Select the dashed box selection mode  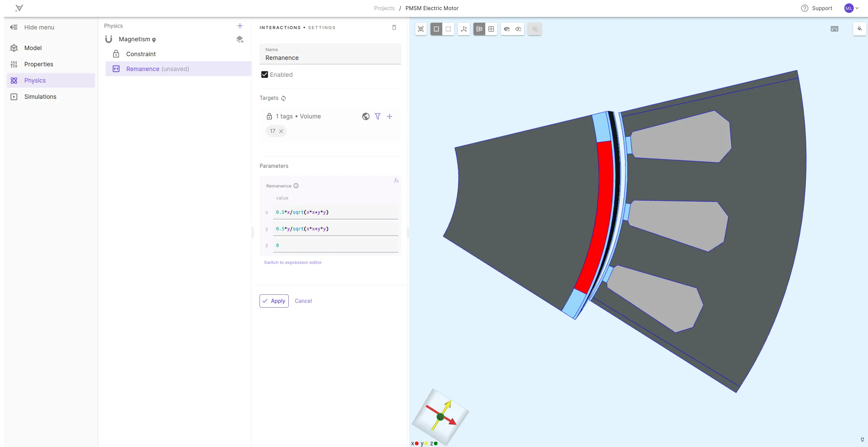[448, 29]
